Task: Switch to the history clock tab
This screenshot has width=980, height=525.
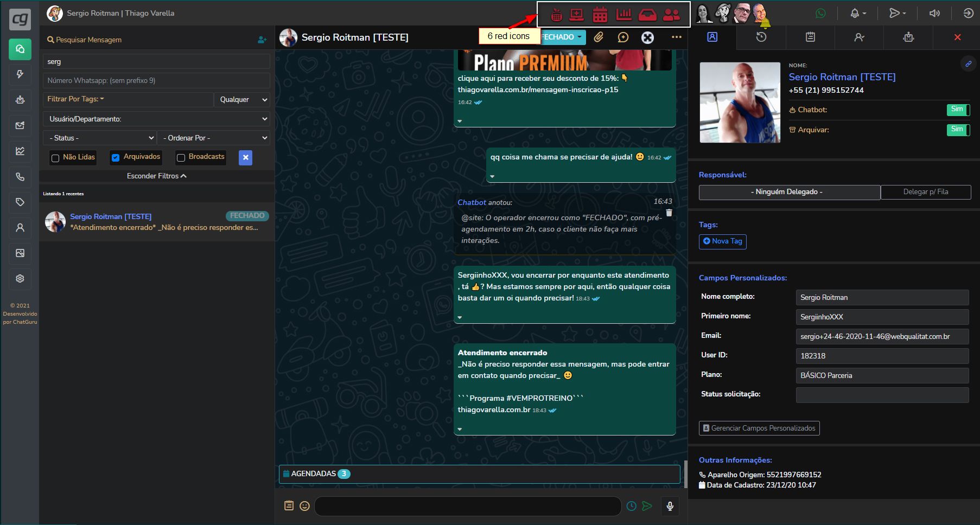Action: 761,37
